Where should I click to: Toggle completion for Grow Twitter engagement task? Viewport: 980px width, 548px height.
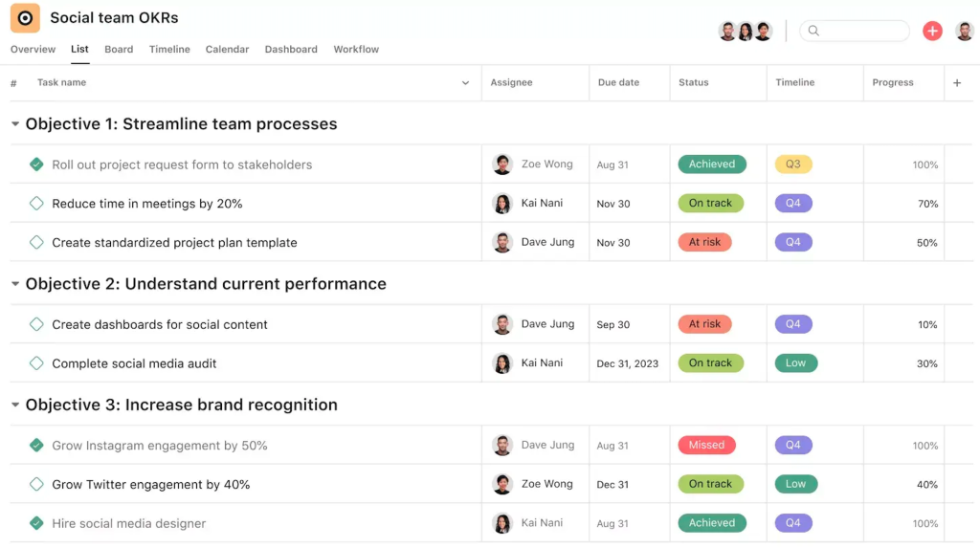pyautogui.click(x=36, y=484)
